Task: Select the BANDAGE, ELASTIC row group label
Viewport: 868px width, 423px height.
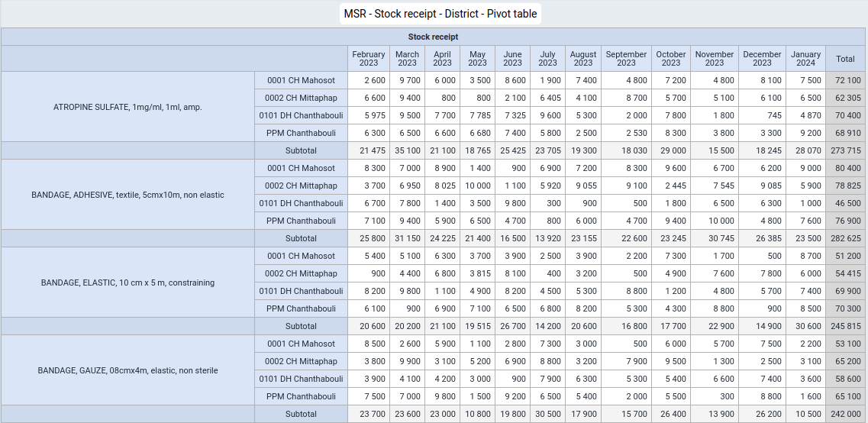Action: click(128, 283)
